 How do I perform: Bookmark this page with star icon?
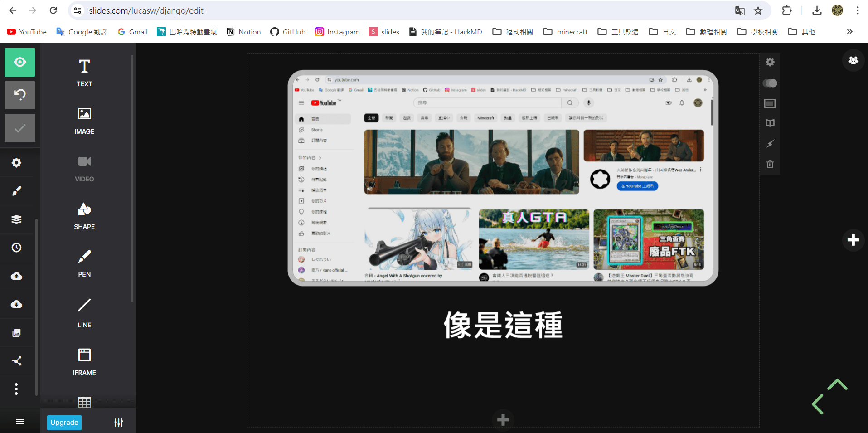click(758, 10)
